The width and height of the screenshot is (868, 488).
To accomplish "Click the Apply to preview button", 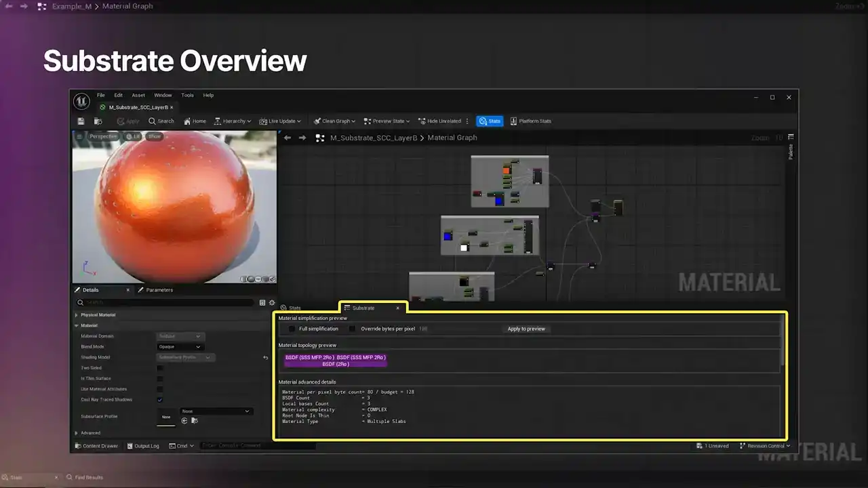I will (x=526, y=329).
